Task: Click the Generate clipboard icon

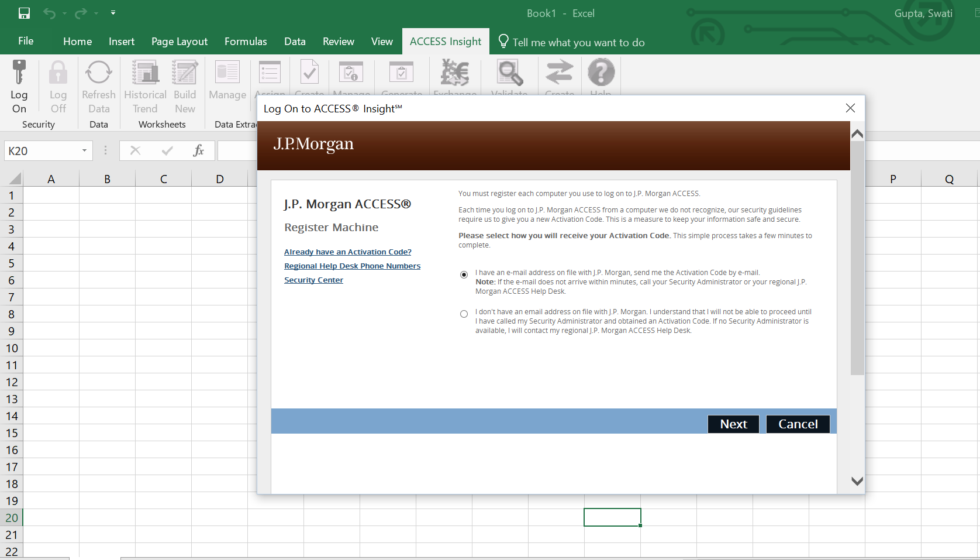Action: coord(401,73)
